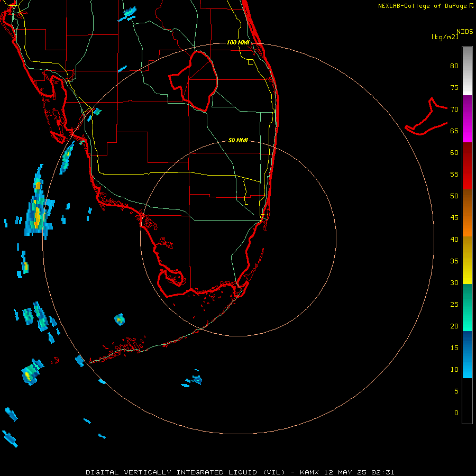Click the KAMX station identifier in the caption
Image resolution: width=476 pixels, height=476 pixels.
(309, 472)
